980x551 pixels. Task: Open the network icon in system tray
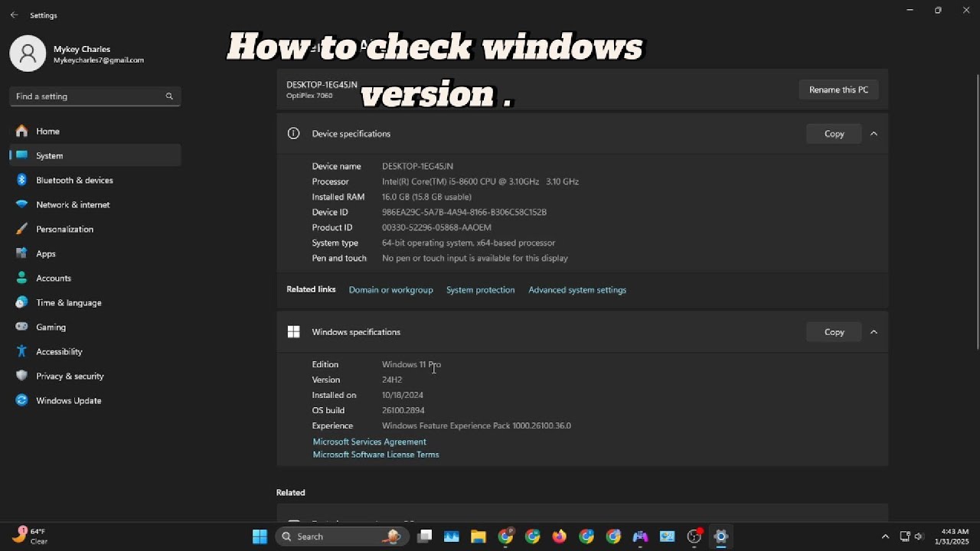[905, 536]
